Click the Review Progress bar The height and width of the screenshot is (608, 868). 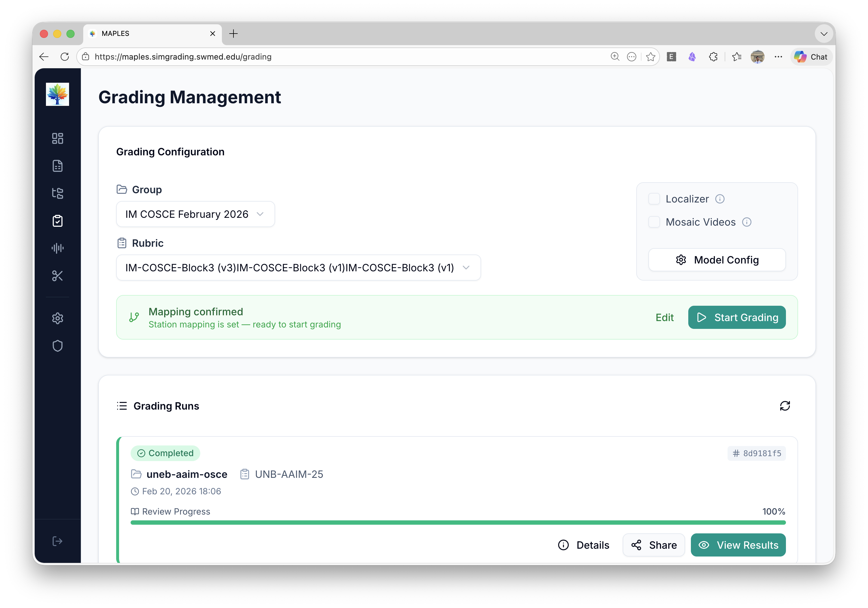point(457,522)
